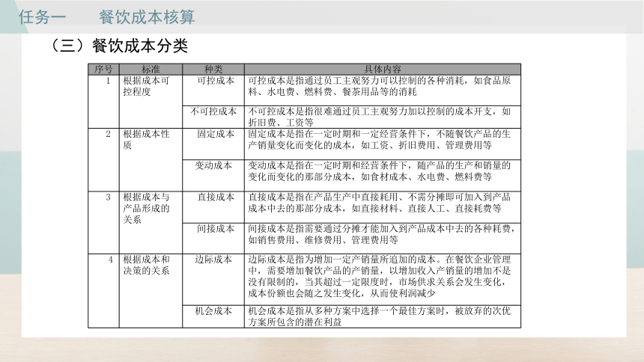This screenshot has height=362, width=644.
Task: Click the '种类' table header cell
Action: pyautogui.click(x=213, y=69)
